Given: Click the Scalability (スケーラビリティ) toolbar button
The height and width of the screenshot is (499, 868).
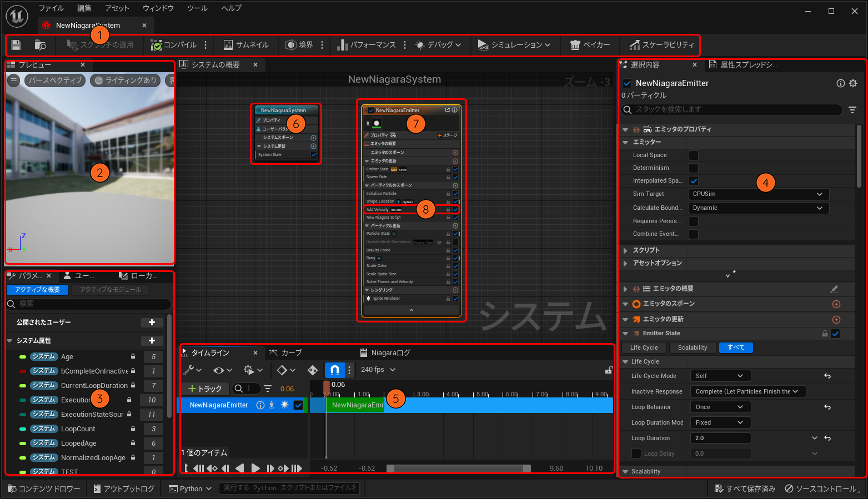Looking at the screenshot, I should 661,45.
